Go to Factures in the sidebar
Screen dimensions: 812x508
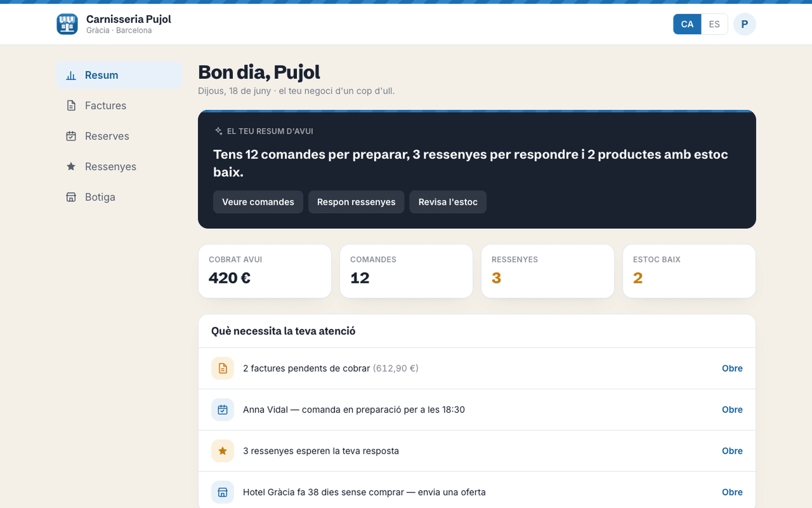119,106
